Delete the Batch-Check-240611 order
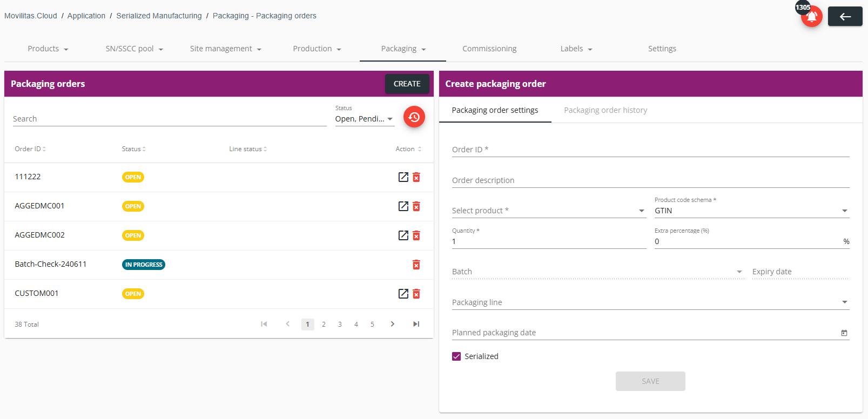The image size is (868, 419). (x=416, y=265)
